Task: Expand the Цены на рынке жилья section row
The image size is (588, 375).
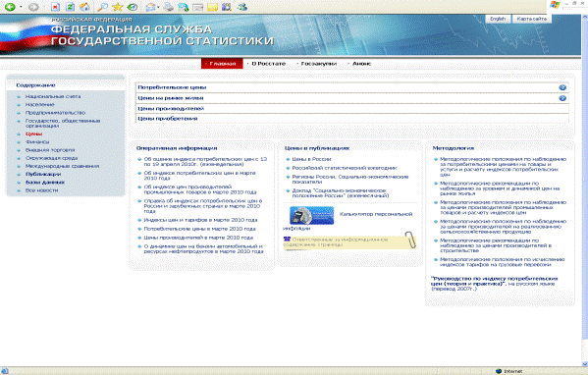Action: pyautogui.click(x=352, y=98)
